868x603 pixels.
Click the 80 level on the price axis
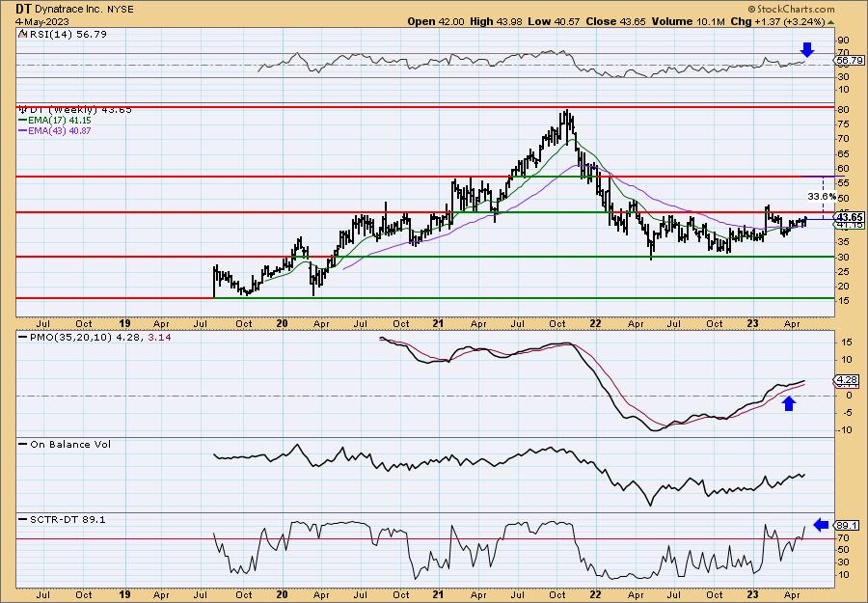(x=843, y=110)
